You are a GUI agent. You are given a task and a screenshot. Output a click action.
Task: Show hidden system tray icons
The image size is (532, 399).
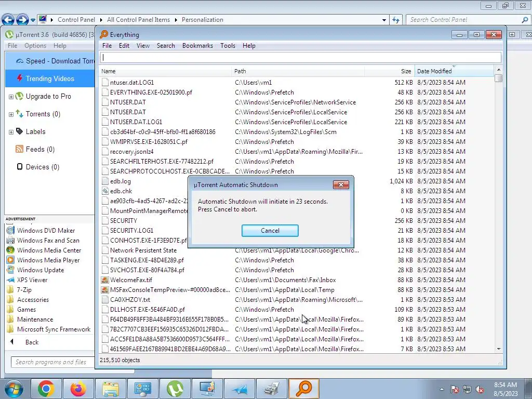click(442, 389)
